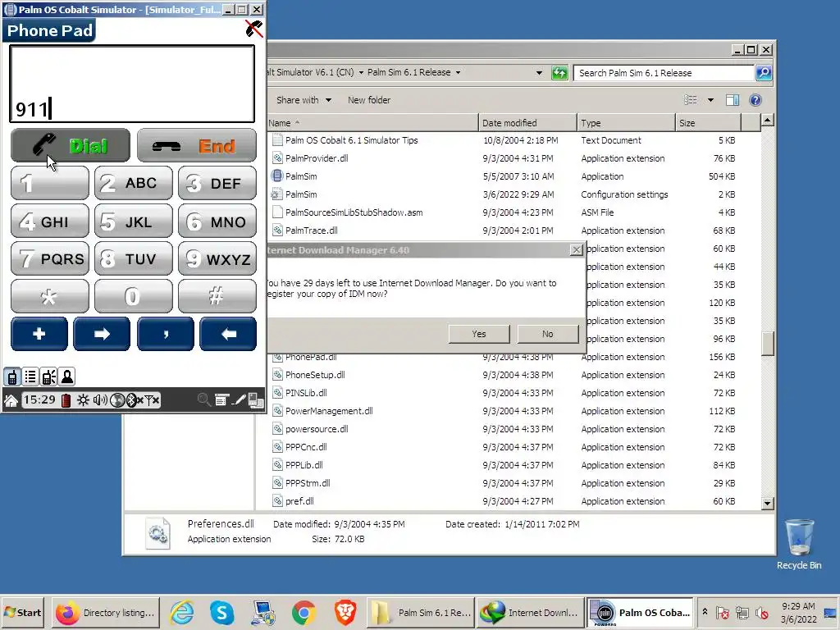
Task: Tap the red battery status icon
Action: tap(66, 400)
